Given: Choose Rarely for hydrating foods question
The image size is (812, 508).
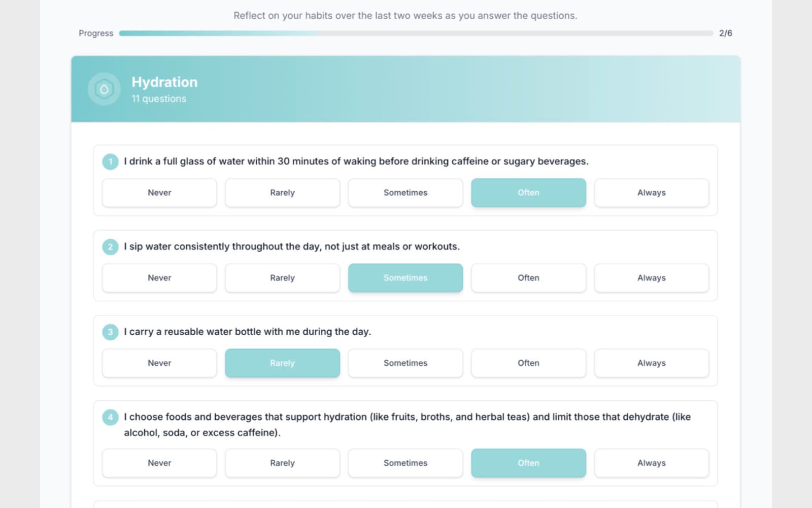Looking at the screenshot, I should pos(282,463).
